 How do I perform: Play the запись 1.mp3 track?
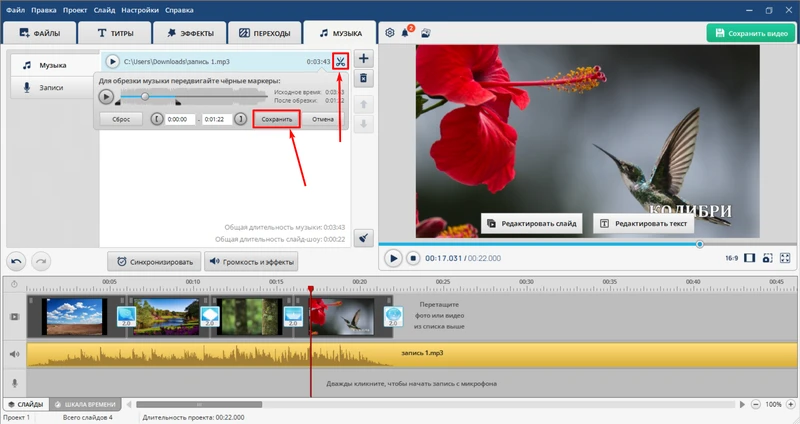pos(113,62)
